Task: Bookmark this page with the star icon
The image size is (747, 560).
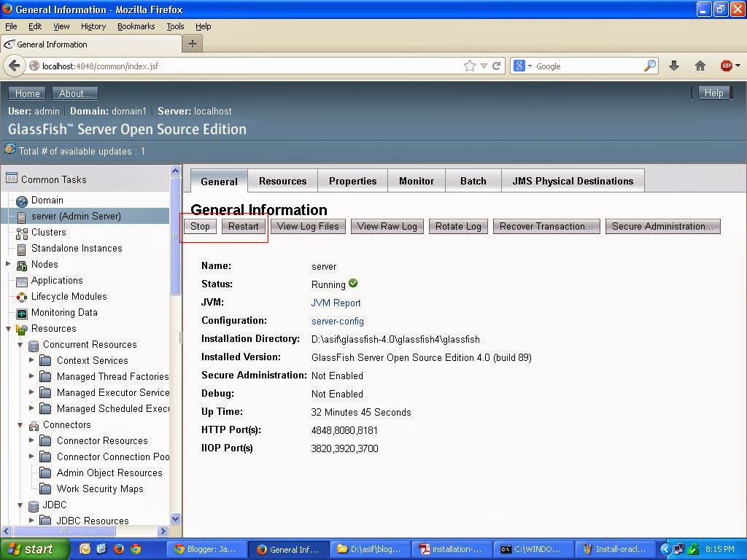Action: pyautogui.click(x=469, y=66)
